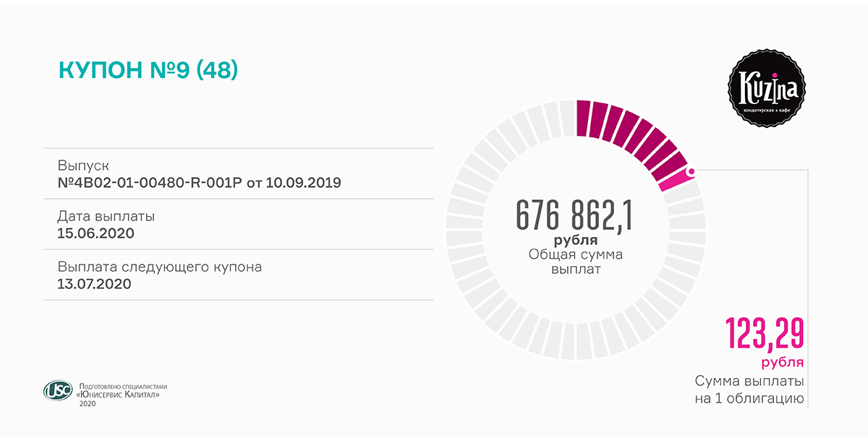Click the year 2020 in the footer
The image size is (868, 438).
click(x=88, y=403)
